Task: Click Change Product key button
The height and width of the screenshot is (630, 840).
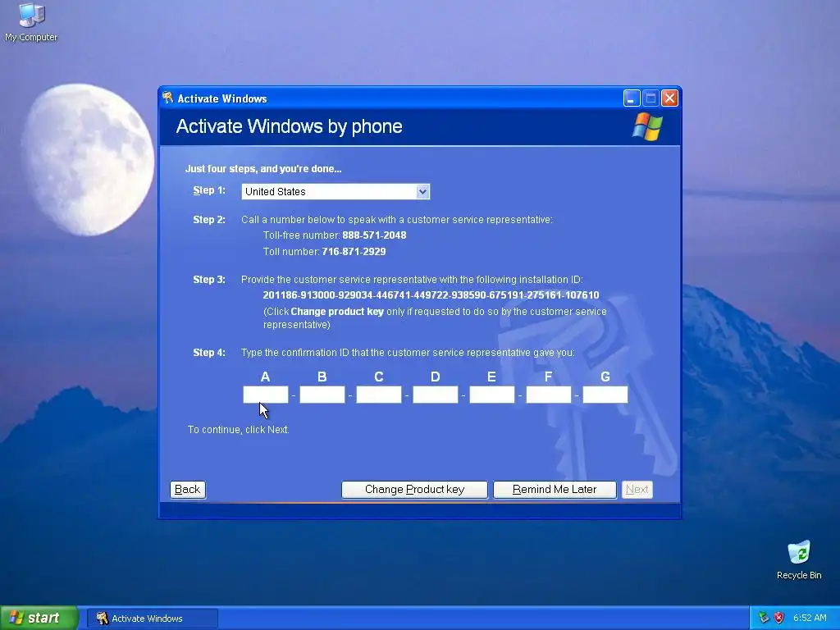Action: click(x=414, y=489)
